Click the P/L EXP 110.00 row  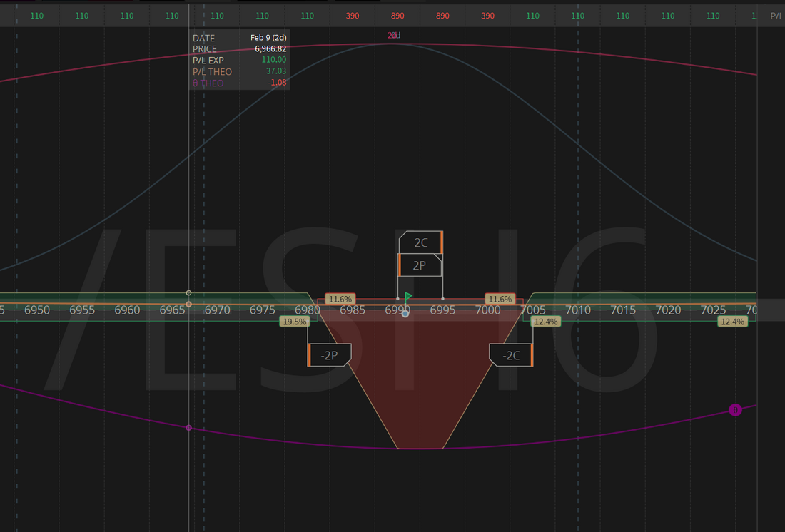point(239,61)
